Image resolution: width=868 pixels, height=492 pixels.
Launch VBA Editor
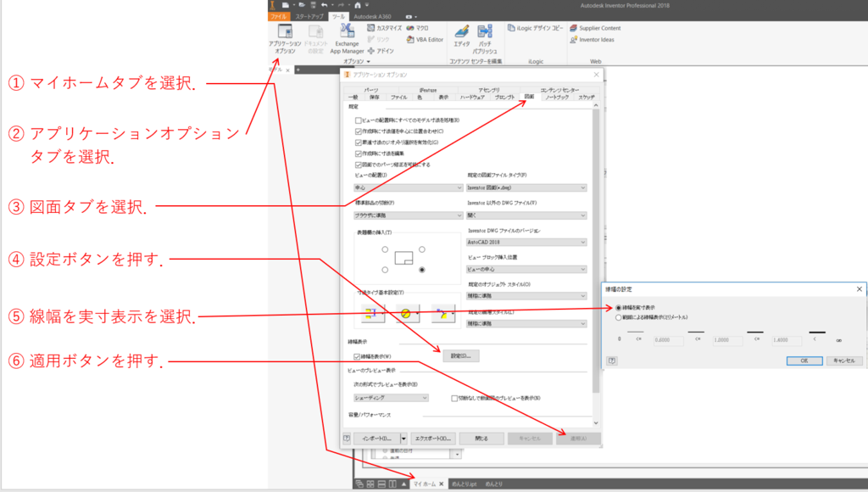pyautogui.click(x=425, y=39)
